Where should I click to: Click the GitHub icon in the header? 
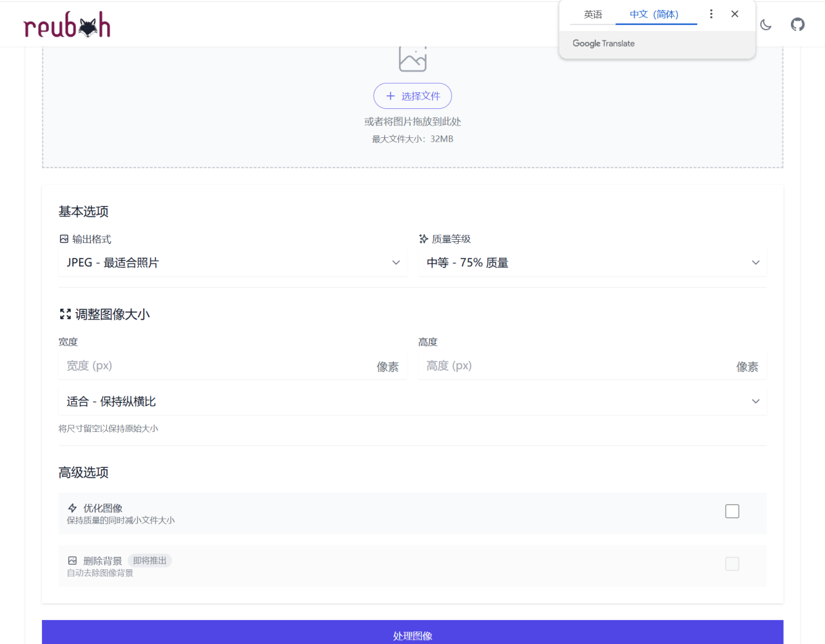pyautogui.click(x=797, y=24)
